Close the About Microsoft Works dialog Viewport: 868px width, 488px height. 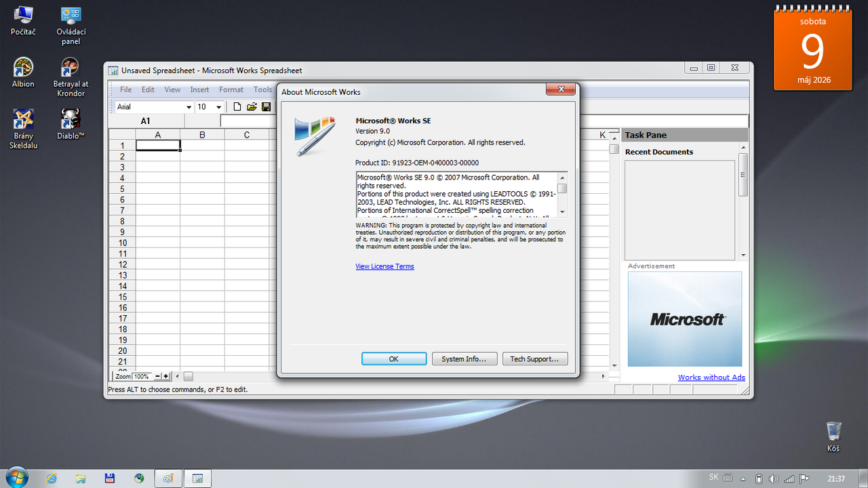(x=561, y=89)
